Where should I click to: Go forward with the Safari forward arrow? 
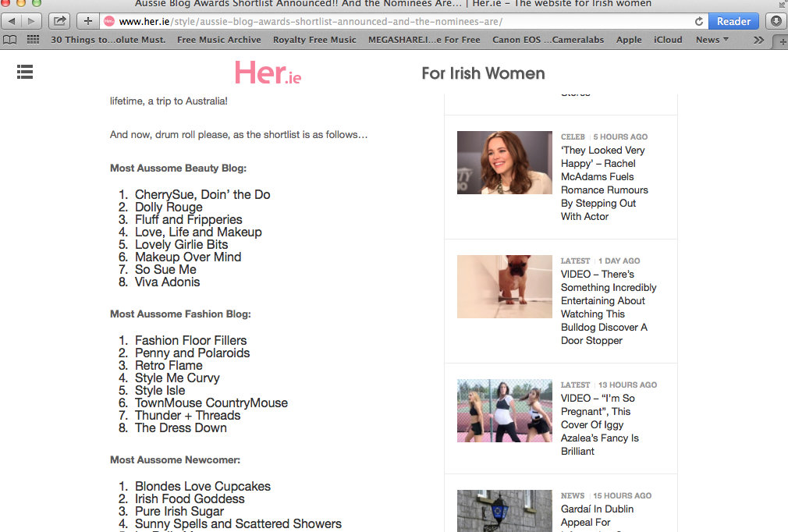click(x=32, y=21)
